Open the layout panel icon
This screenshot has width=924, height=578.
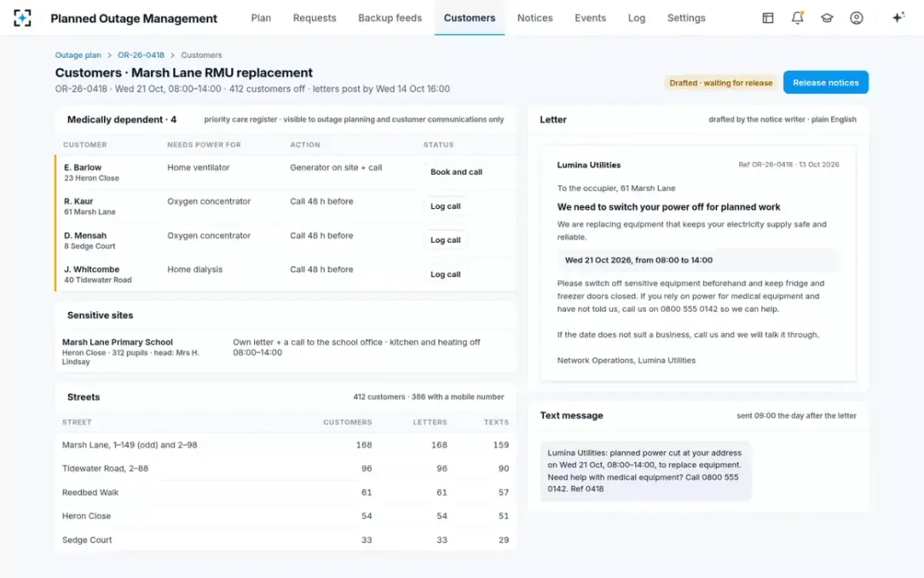coord(768,18)
